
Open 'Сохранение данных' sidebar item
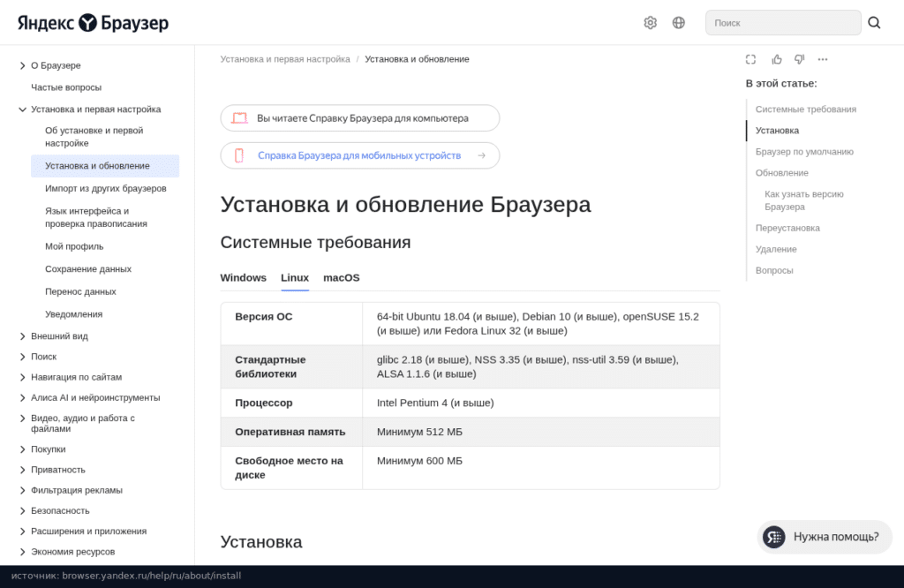pos(88,269)
